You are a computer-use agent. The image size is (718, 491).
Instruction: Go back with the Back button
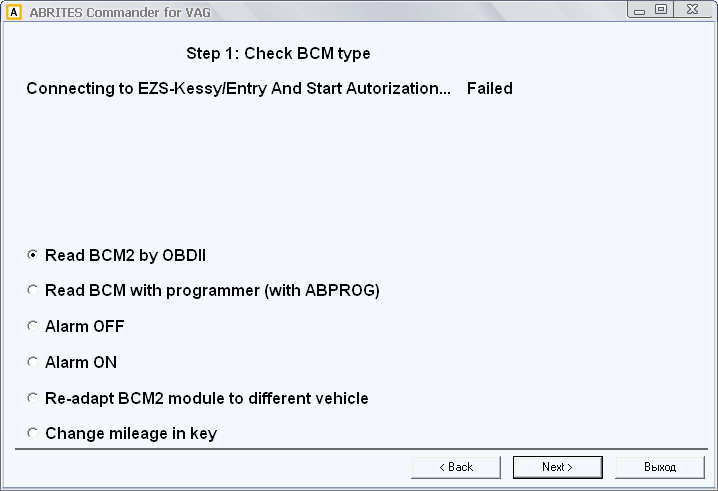click(456, 467)
